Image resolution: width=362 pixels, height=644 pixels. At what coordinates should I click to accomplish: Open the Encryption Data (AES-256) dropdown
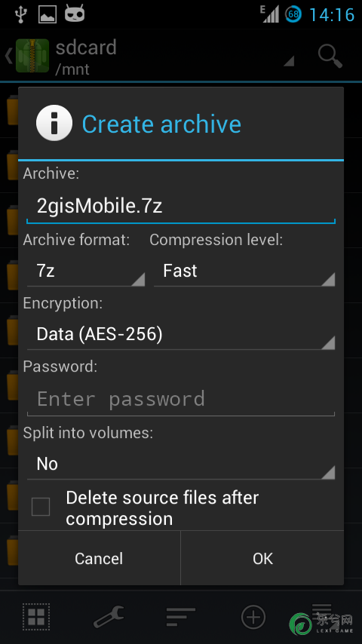[181, 334]
